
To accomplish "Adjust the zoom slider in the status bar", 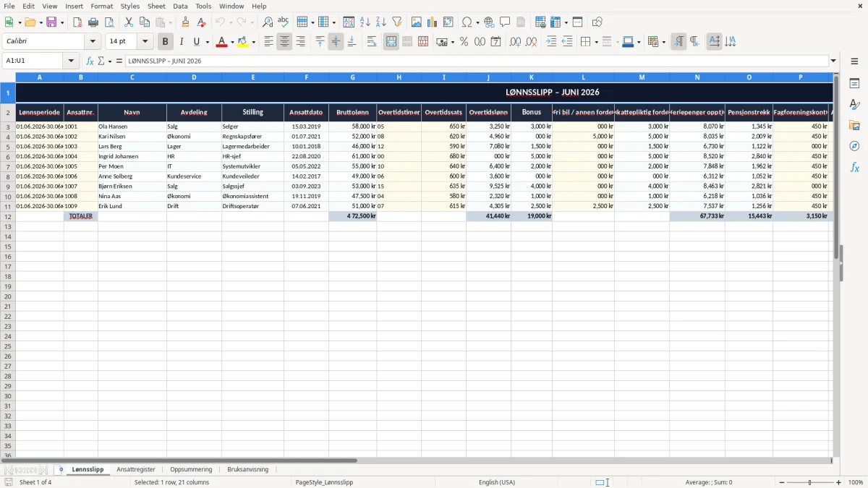I will click(x=809, y=482).
